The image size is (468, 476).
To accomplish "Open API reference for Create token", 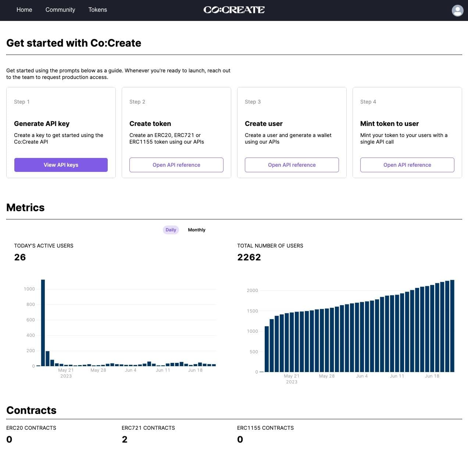I will point(176,165).
